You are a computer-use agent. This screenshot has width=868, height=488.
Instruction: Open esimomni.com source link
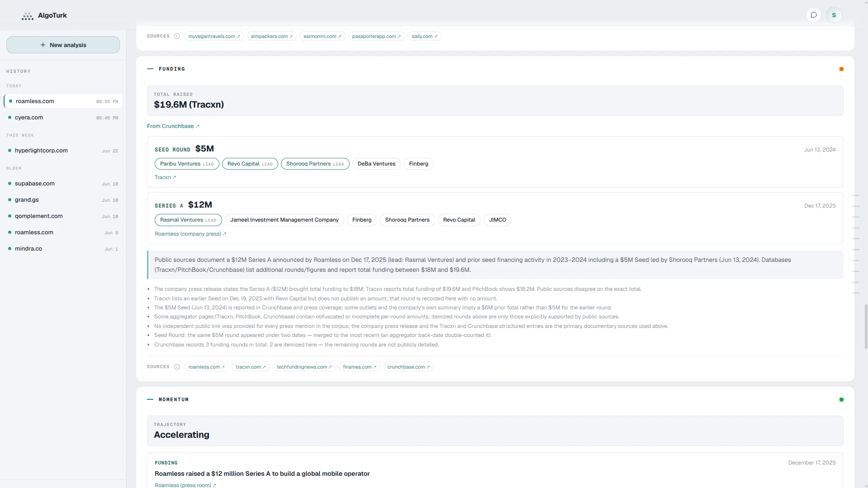pyautogui.click(x=322, y=36)
